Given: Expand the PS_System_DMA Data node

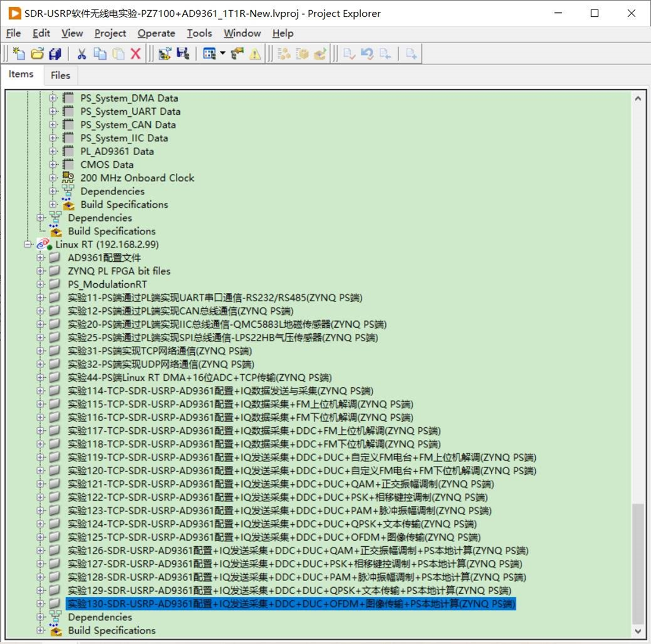Looking at the screenshot, I should click(53, 98).
